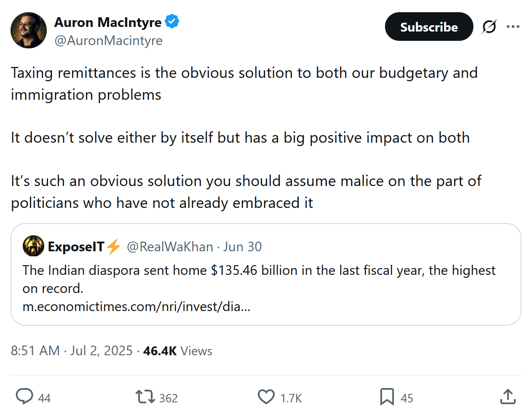Open the ExposeIT avatar in quoted post

click(33, 246)
